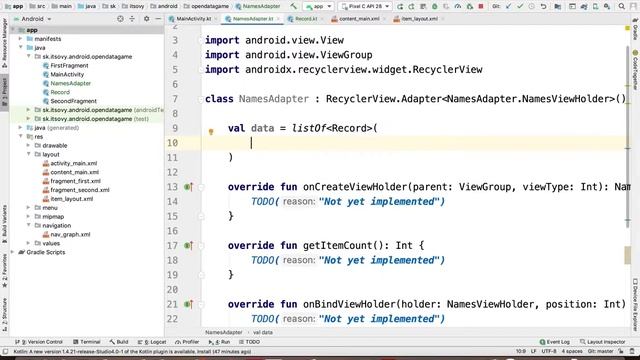This screenshot has width=640, height=360.
Task: Open Search Everywhere magnifier icon
Action: tap(621, 7)
